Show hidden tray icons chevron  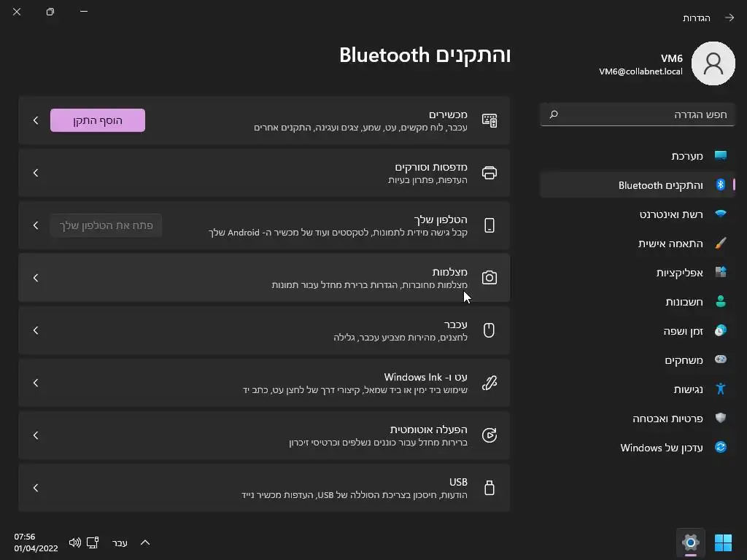145,542
